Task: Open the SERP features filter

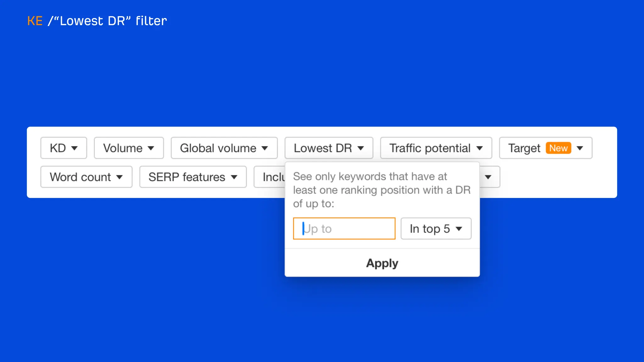Action: 193,177
